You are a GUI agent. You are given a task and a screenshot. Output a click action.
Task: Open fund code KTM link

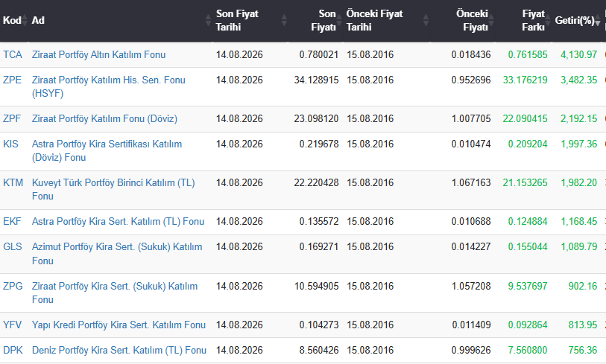(x=13, y=182)
